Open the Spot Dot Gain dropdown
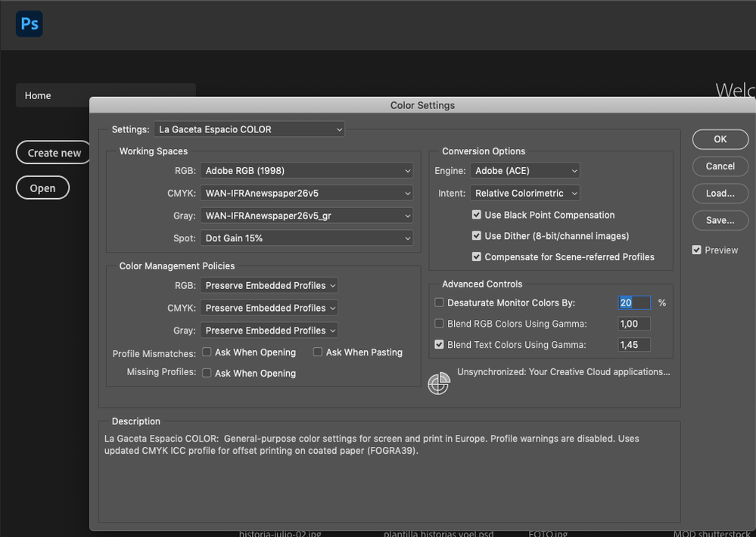Screen dimensions: 756x537 click(x=306, y=238)
